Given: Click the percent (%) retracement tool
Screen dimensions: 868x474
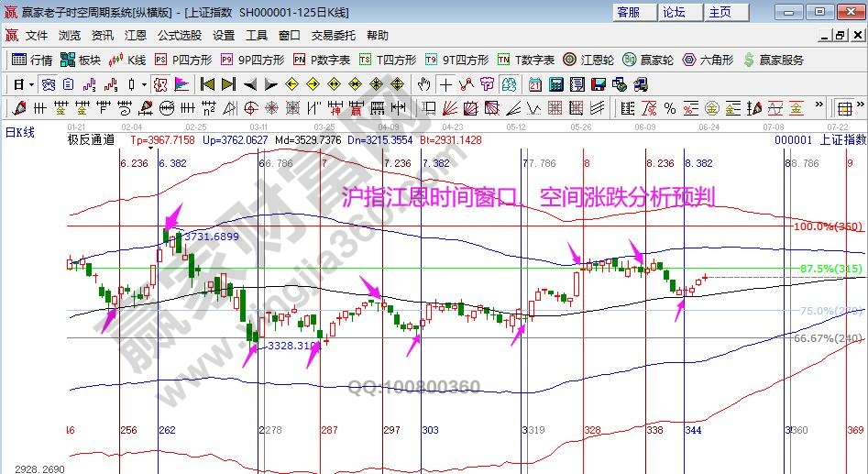Looking at the screenshot, I should click(670, 108).
